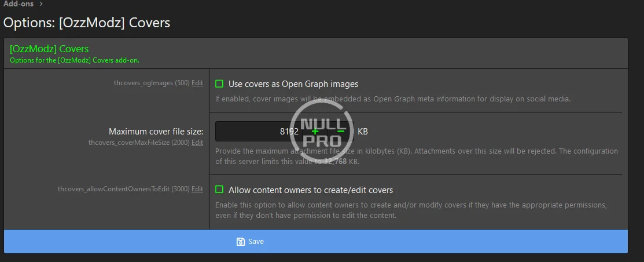Screen dimensions: 644x262
Task: Enable Use covers as Open Graph images
Action: [x=219, y=84]
